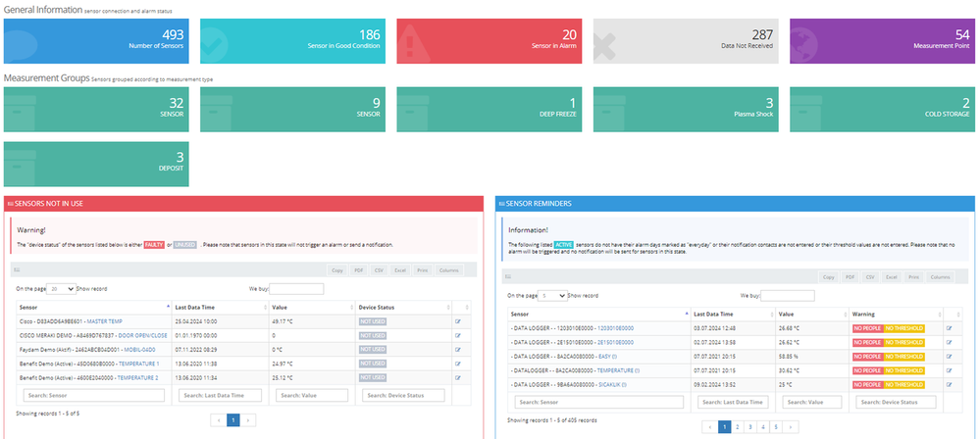Open records-per-page dropdown in Sensors Not In Use
This screenshot has width=980, height=439.
[62, 289]
